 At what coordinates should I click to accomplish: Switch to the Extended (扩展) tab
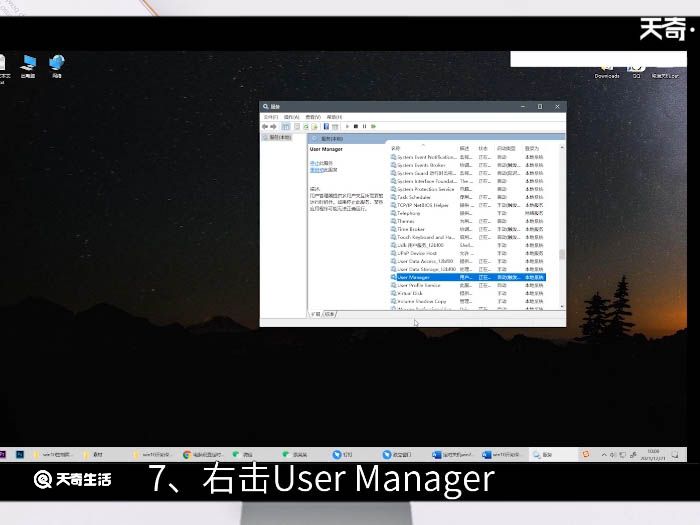click(x=316, y=314)
